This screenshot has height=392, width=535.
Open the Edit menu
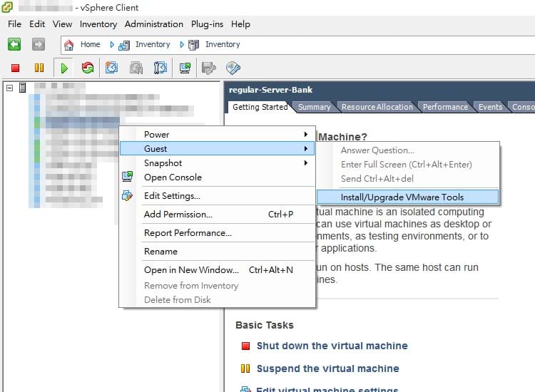point(37,24)
